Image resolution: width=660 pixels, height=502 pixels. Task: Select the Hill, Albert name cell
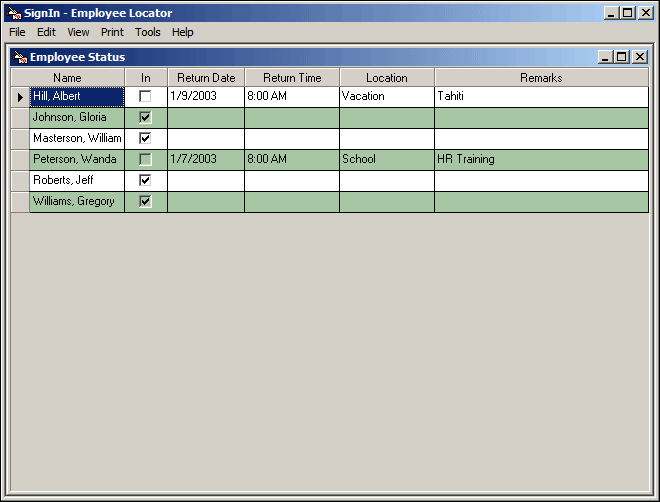(77, 97)
